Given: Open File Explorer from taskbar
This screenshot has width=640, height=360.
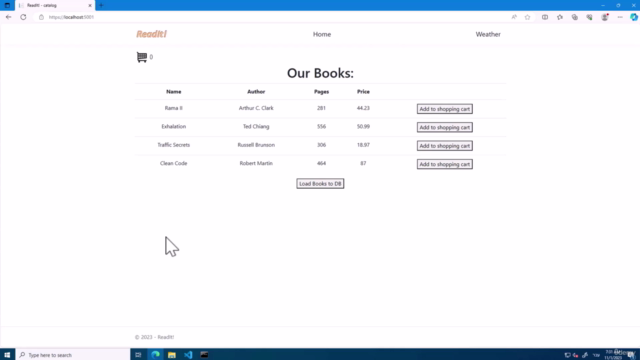Looking at the screenshot, I should [x=171, y=355].
